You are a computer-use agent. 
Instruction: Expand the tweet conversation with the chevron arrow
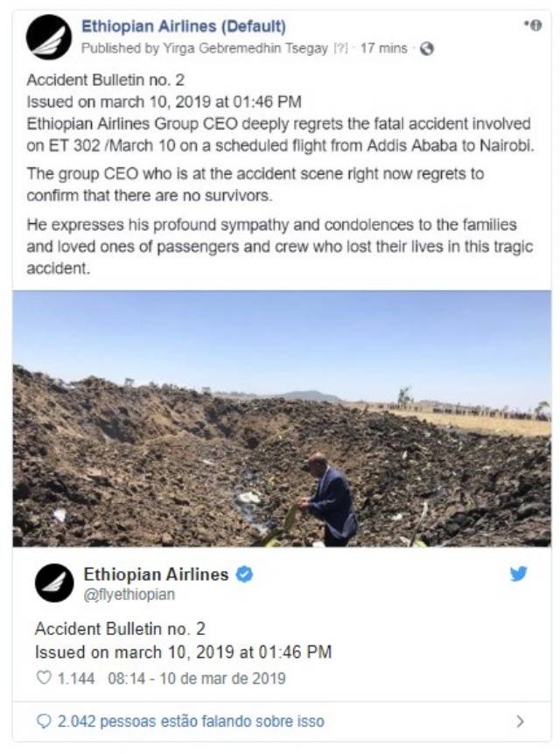tap(521, 722)
